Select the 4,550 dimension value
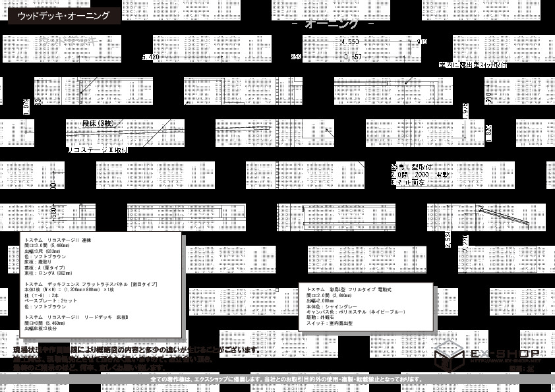This screenshot has width=555, height=392. [351, 42]
